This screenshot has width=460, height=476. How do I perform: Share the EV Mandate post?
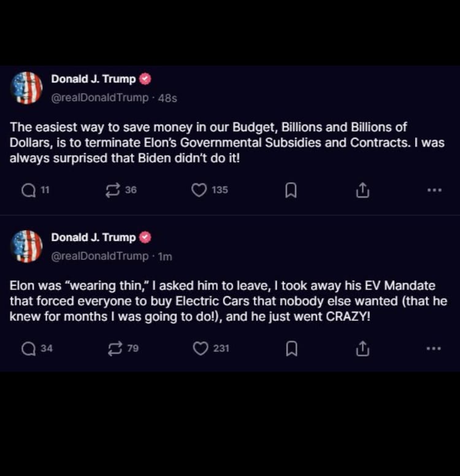[362, 349]
